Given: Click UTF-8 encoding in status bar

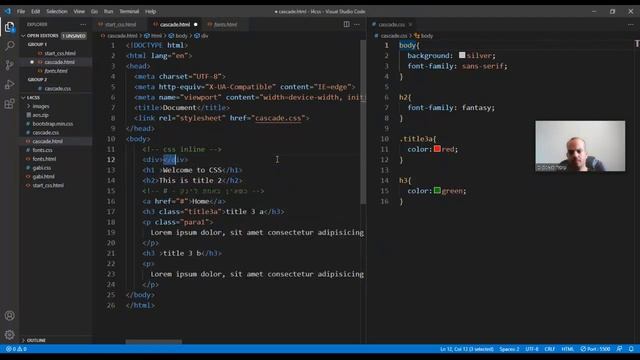Looking at the screenshot, I should click(532, 349).
